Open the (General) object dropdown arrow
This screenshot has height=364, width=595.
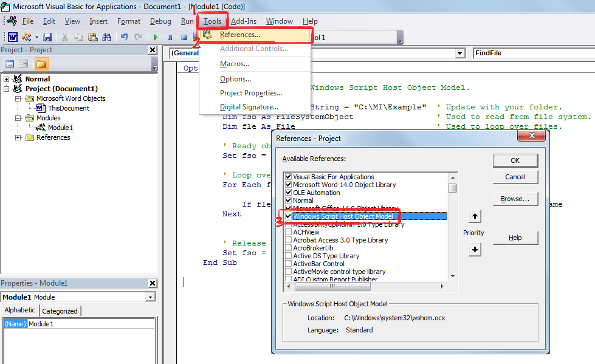point(460,53)
